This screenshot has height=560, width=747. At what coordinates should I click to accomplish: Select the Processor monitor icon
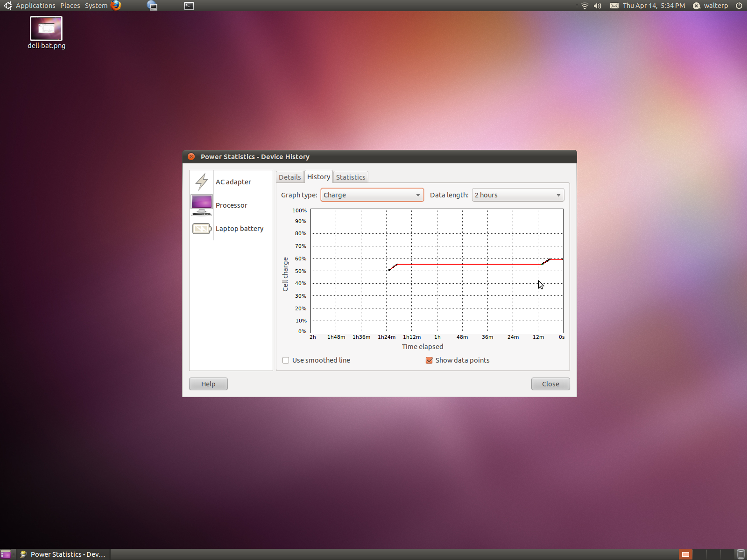[202, 205]
